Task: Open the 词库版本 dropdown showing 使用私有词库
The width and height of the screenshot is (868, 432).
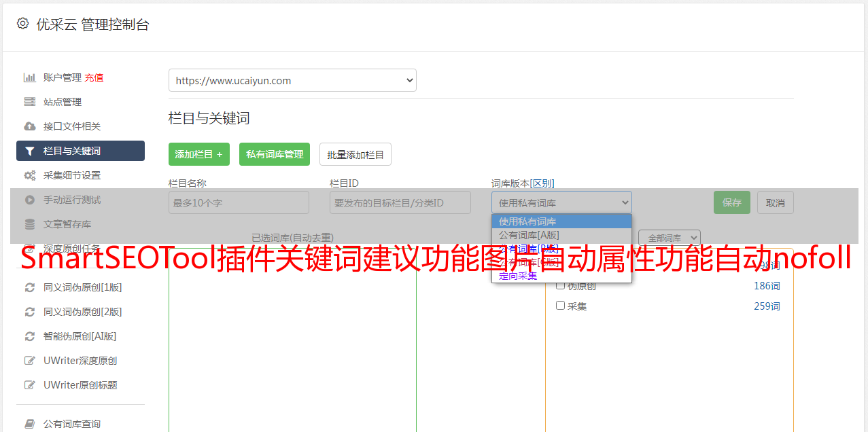Action: [561, 202]
